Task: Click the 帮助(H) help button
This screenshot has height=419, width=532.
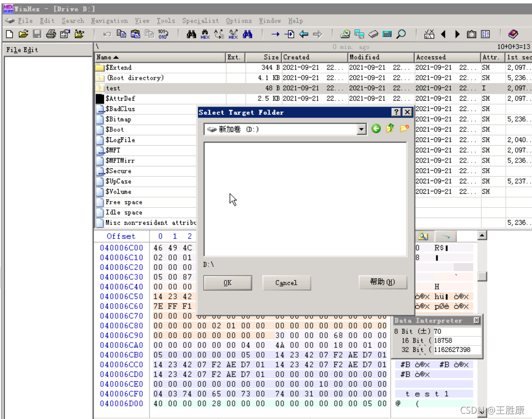Action: (383, 282)
